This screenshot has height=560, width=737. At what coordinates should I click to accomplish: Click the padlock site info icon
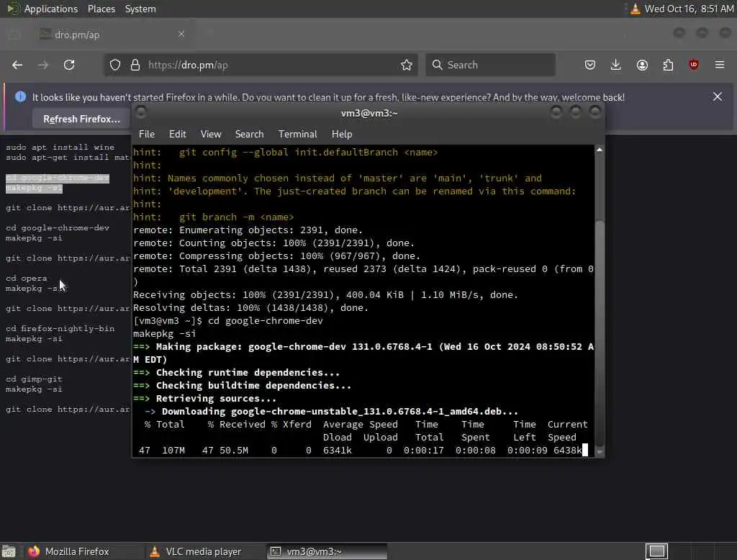(x=135, y=65)
